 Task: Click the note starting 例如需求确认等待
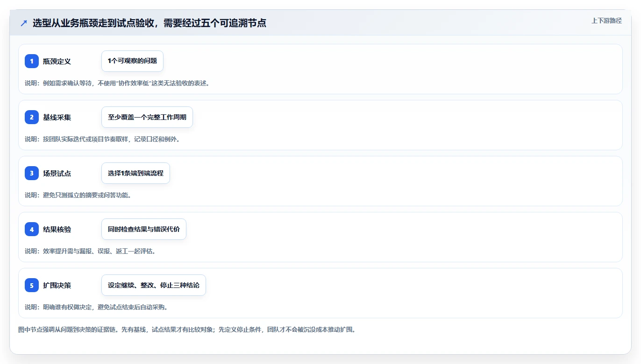pyautogui.click(x=117, y=83)
